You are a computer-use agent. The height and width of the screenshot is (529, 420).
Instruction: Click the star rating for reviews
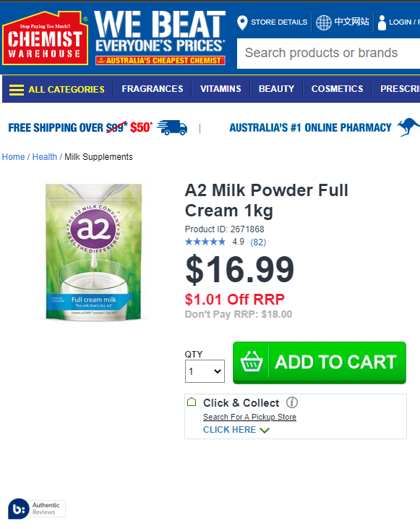[205, 242]
